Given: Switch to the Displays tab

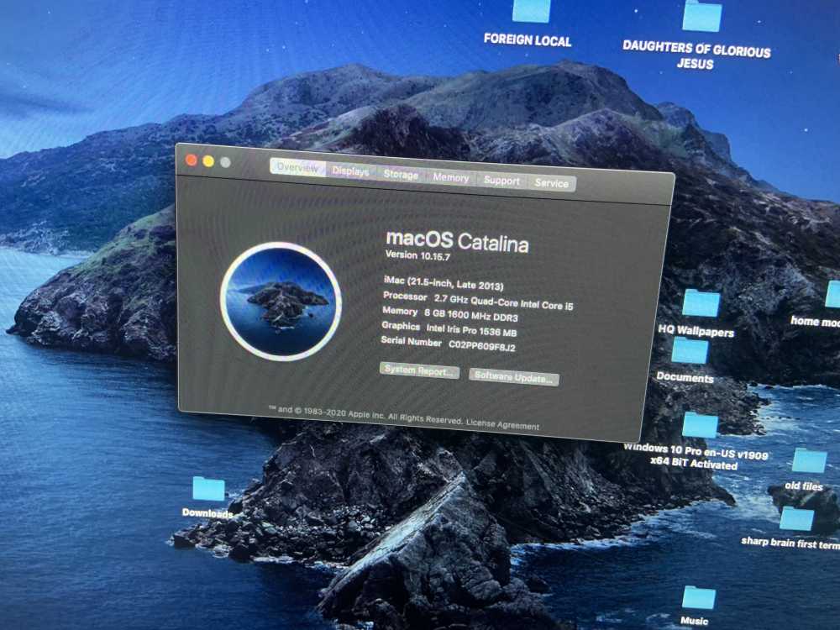Looking at the screenshot, I should pyautogui.click(x=350, y=171).
